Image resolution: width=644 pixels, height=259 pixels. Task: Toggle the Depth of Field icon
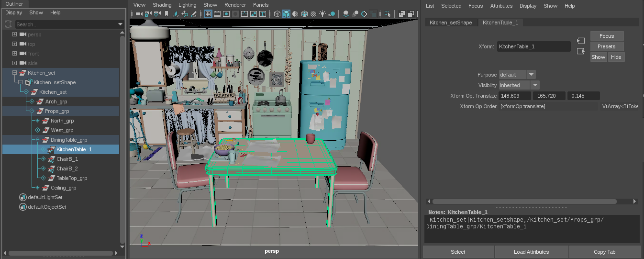pos(374,14)
